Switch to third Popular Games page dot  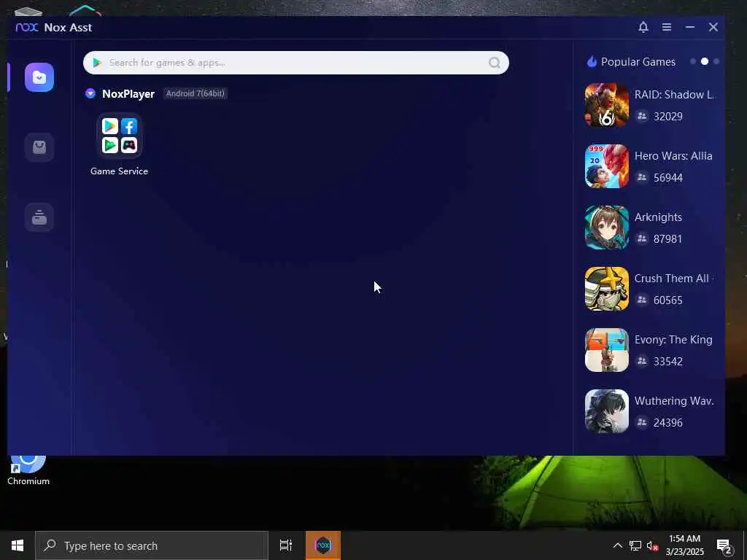(x=716, y=61)
